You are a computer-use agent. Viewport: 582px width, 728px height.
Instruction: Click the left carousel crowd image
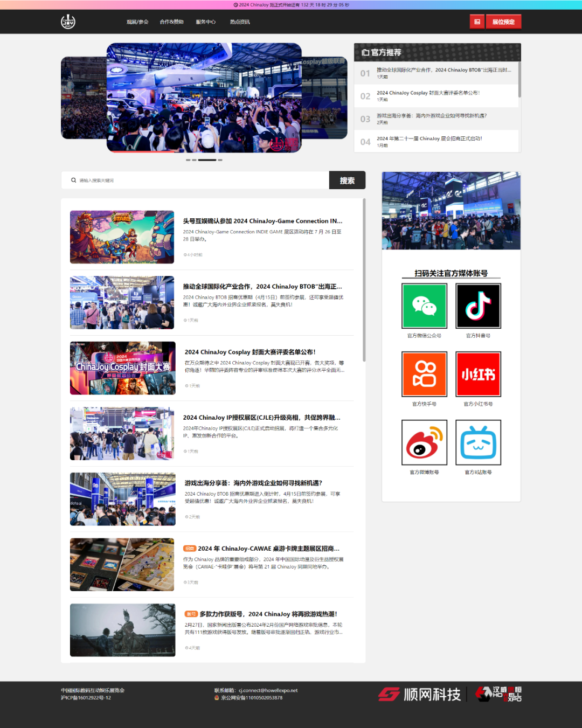point(84,98)
